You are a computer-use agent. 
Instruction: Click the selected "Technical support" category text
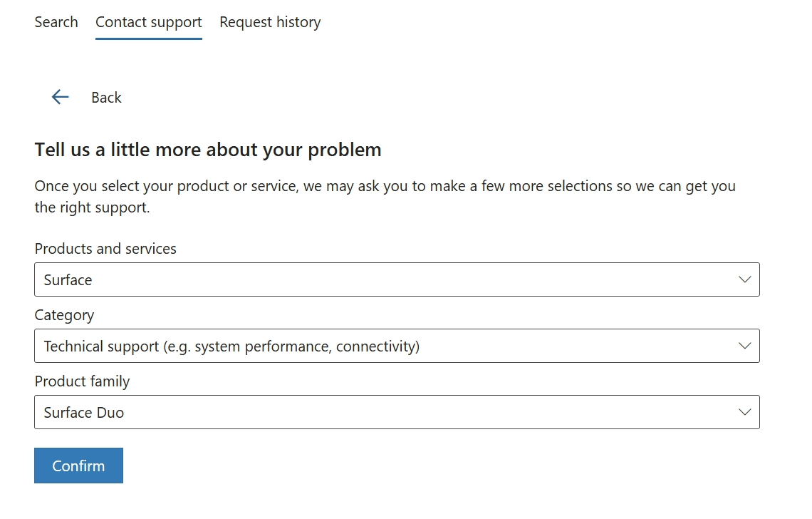231,346
